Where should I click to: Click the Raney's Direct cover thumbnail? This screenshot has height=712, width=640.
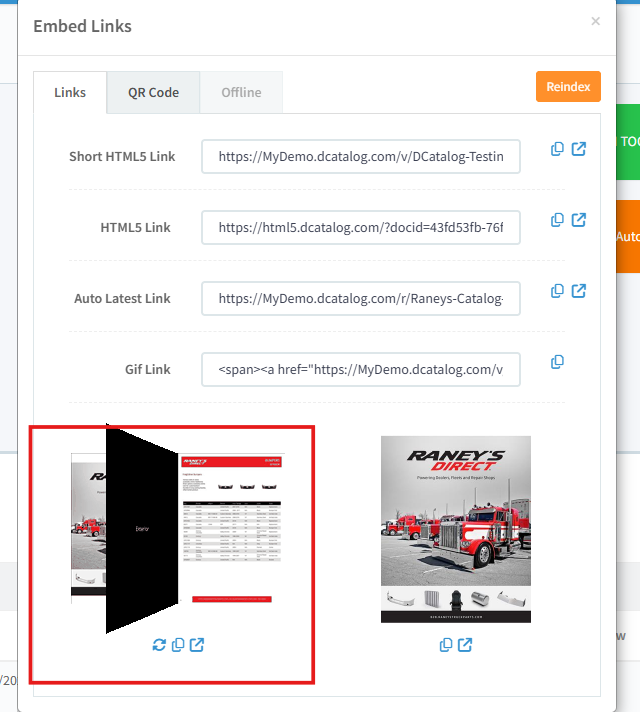click(456, 529)
